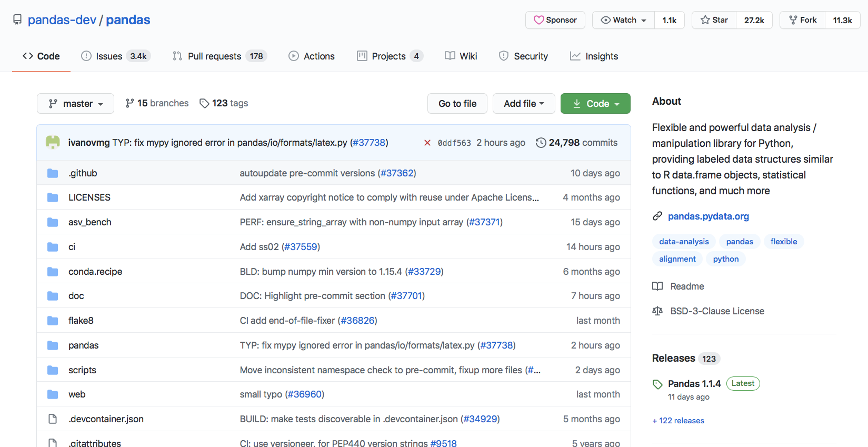Open the pandas repository name link
Viewport: 868px width, 447px height.
[x=128, y=20]
